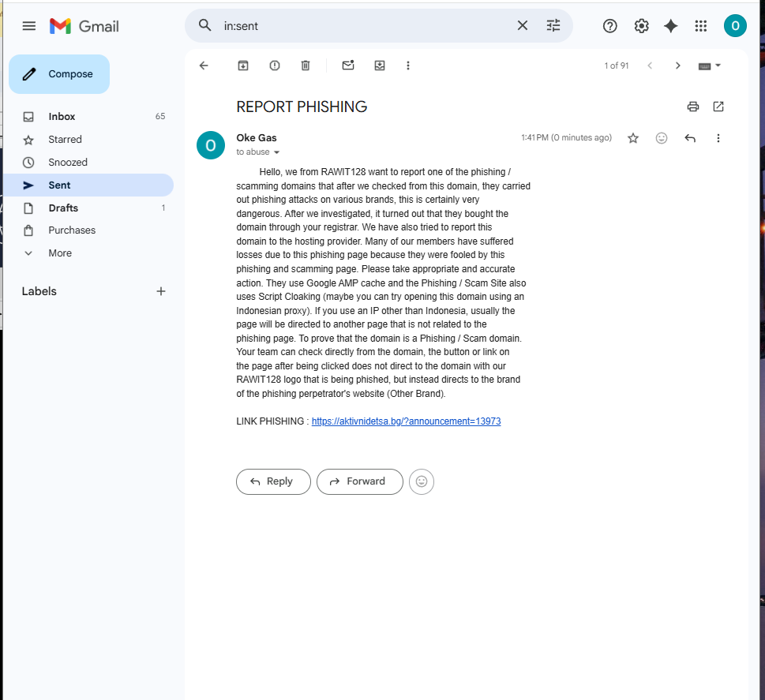Open the Inbox folder
This screenshot has height=700, width=765.
click(88, 117)
